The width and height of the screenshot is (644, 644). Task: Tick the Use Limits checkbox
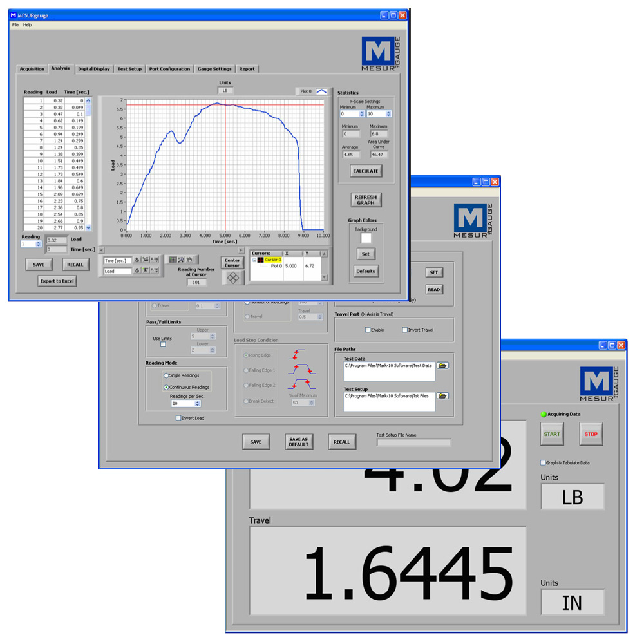point(163,345)
